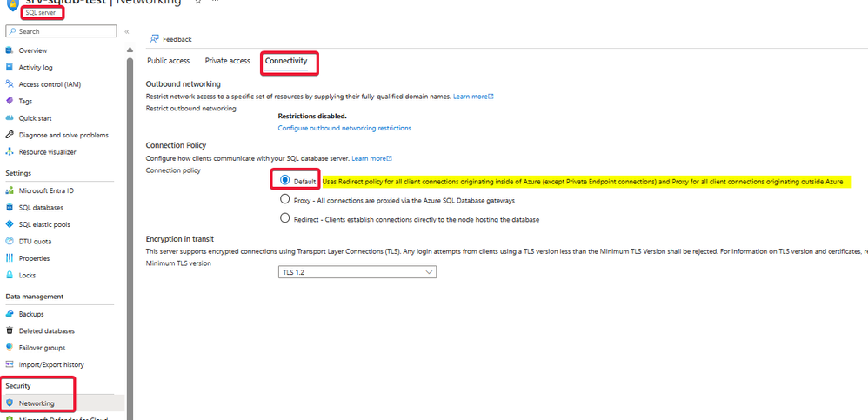Click Diagnose and solve problems label
Image resolution: width=868 pixels, height=420 pixels.
coord(63,135)
